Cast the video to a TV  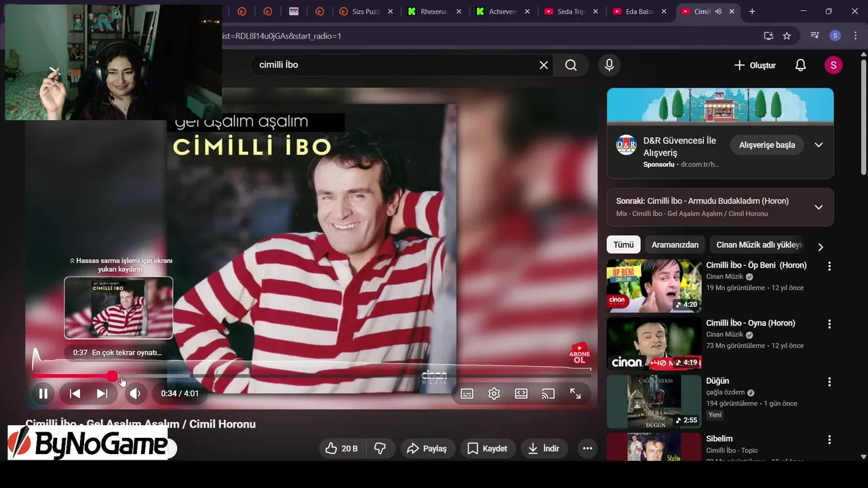click(548, 393)
